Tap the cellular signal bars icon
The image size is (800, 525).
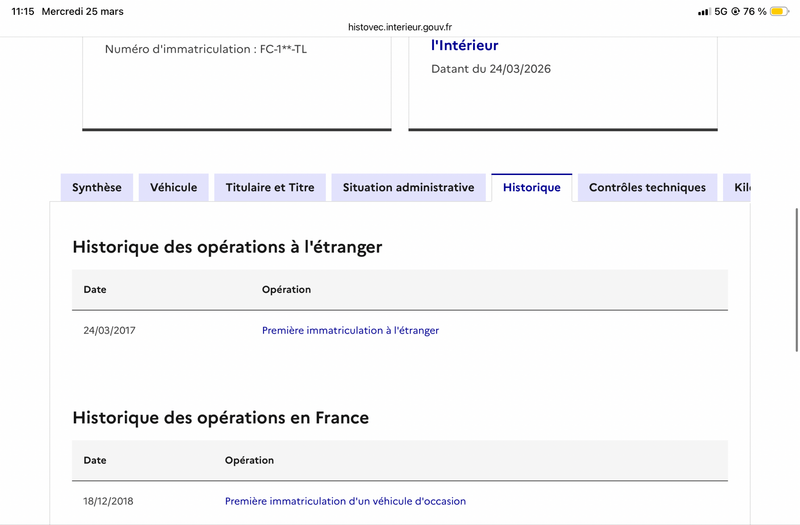(x=703, y=12)
